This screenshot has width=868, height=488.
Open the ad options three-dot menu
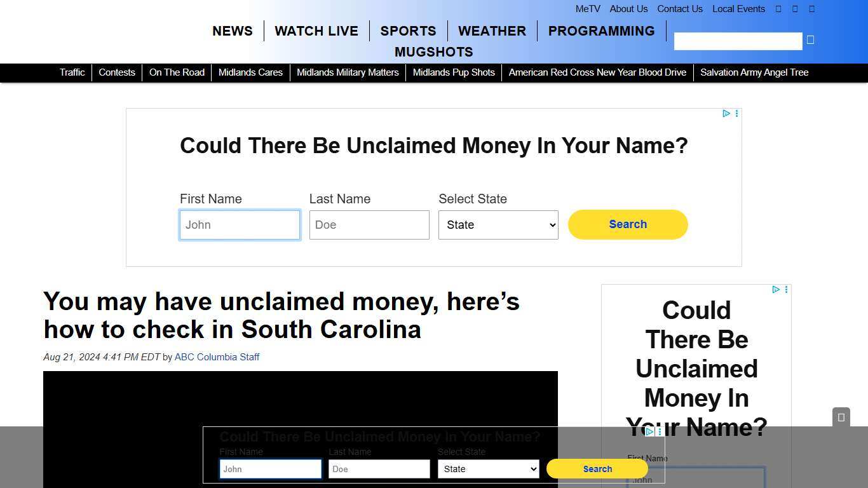click(x=736, y=114)
